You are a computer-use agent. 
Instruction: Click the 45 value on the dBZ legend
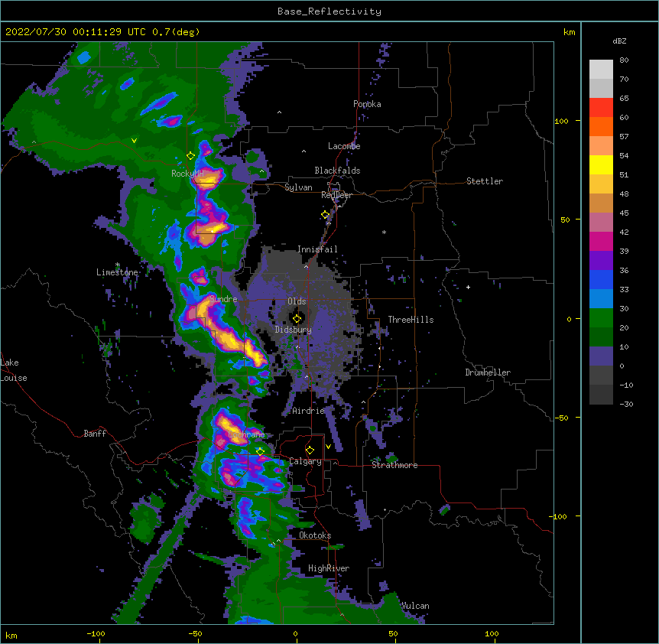pos(624,213)
